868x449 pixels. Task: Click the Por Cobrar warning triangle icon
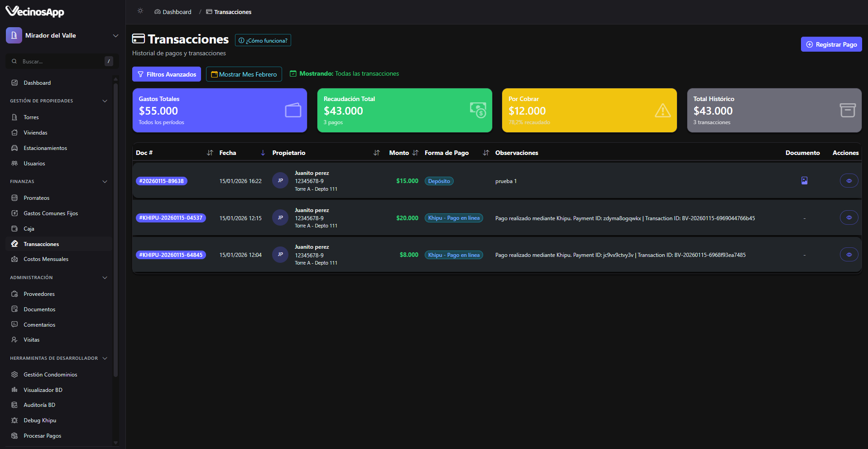tap(662, 111)
